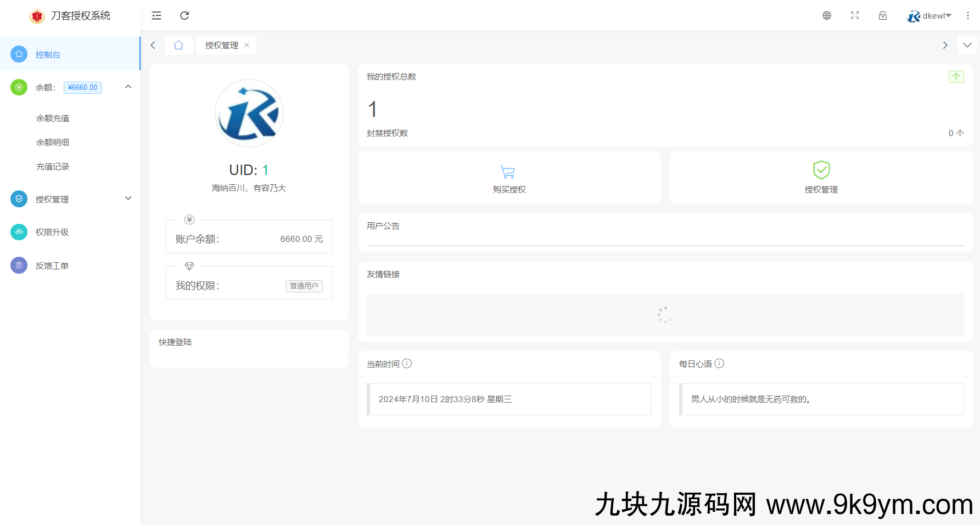Collapse the sidebar with the menu toggle icon
This screenshot has height=525, width=980.
point(156,15)
